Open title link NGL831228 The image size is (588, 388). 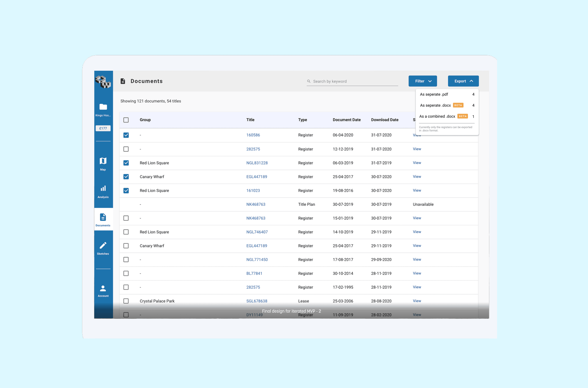(257, 163)
